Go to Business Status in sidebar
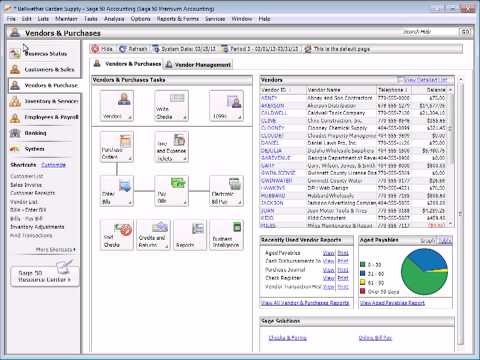The width and height of the screenshot is (480, 360). [44, 53]
